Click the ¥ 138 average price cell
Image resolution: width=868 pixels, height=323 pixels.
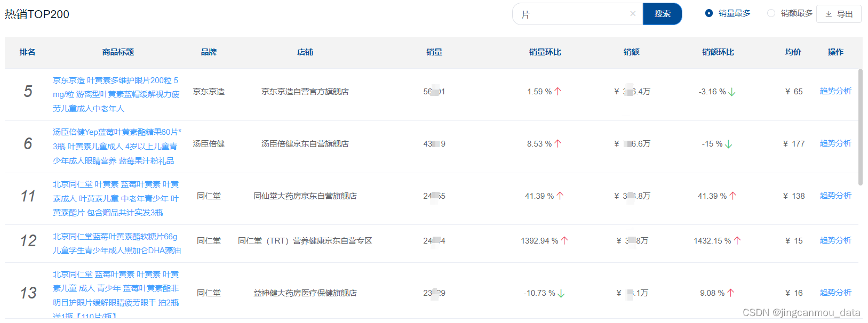[x=794, y=196]
